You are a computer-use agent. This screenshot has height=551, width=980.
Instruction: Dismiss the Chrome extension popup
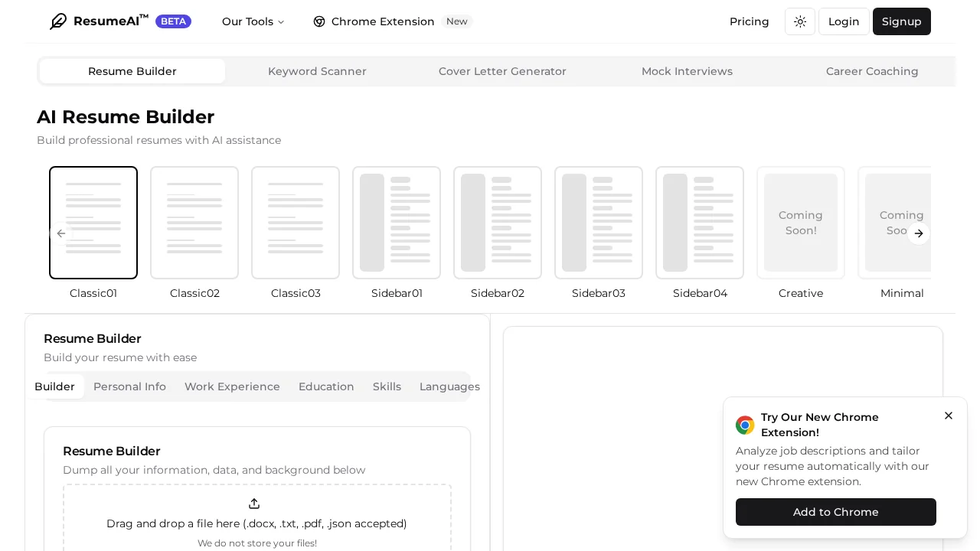tap(949, 416)
